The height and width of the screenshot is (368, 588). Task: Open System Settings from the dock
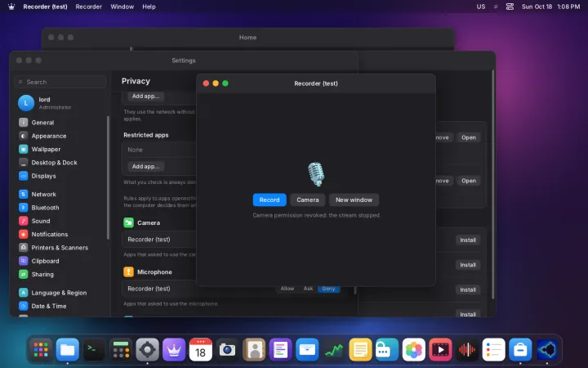[147, 350]
